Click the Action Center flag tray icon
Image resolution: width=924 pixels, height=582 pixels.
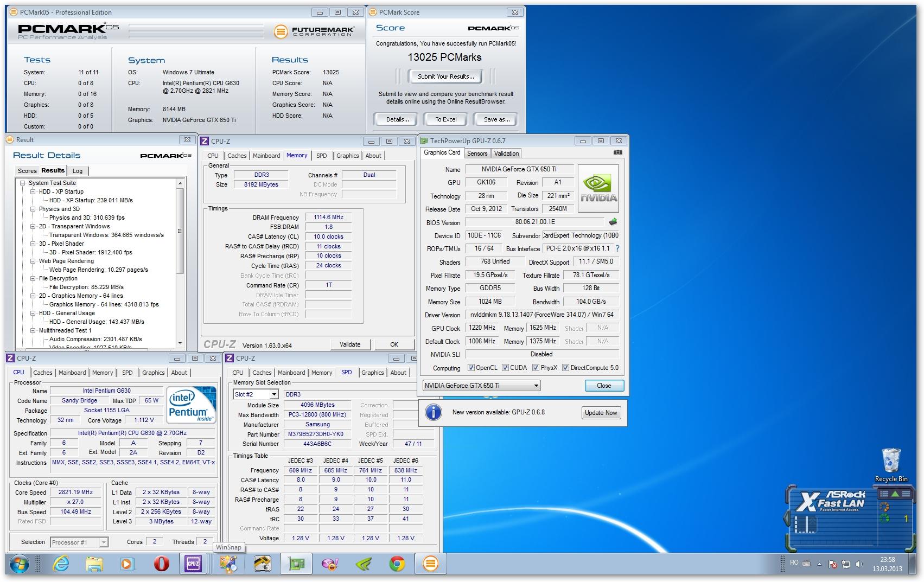click(833, 565)
